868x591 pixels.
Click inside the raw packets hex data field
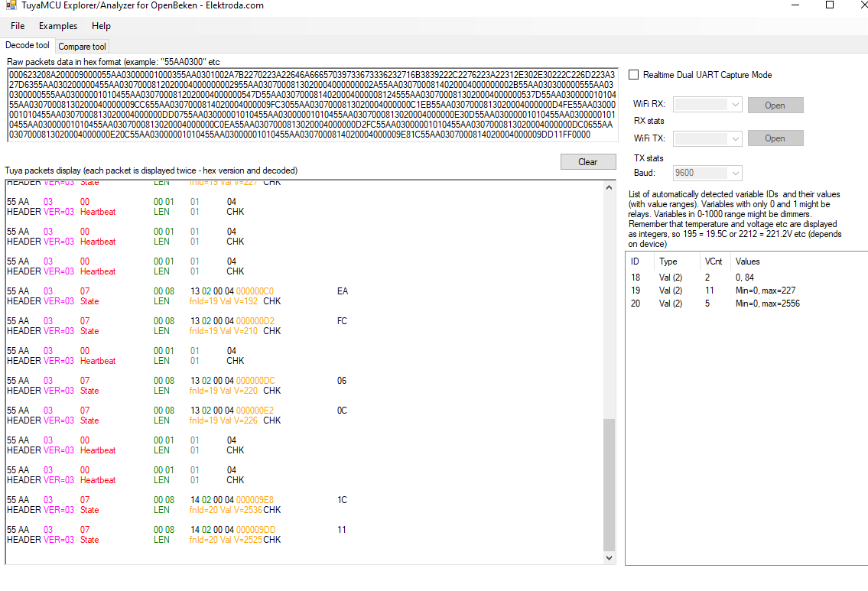point(312,105)
